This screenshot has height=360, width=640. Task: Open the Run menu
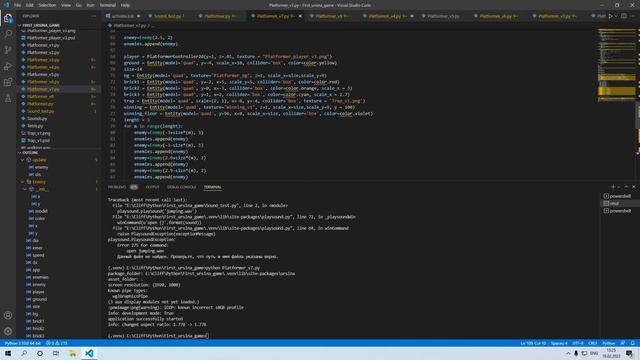pos(90,5)
